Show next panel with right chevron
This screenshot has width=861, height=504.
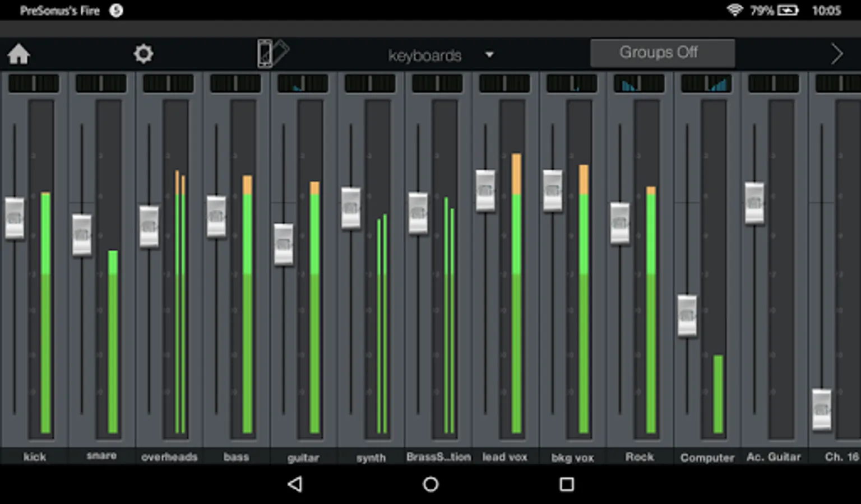(836, 54)
